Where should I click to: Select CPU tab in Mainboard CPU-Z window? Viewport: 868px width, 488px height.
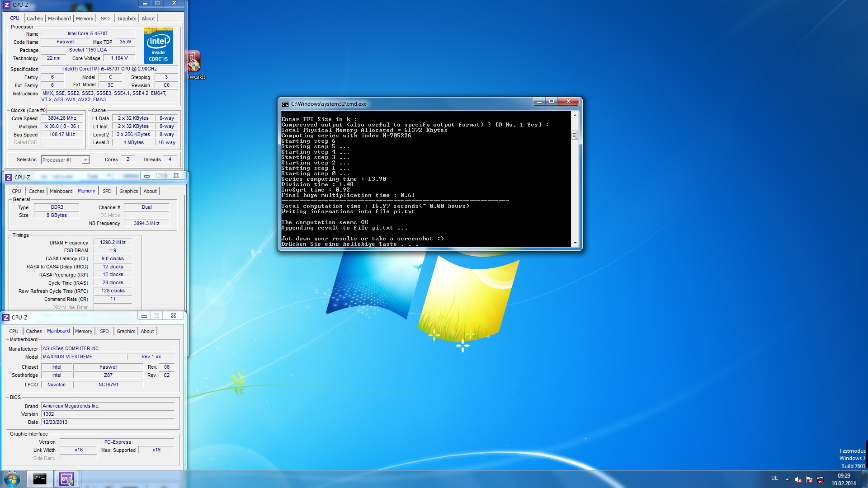14,331
